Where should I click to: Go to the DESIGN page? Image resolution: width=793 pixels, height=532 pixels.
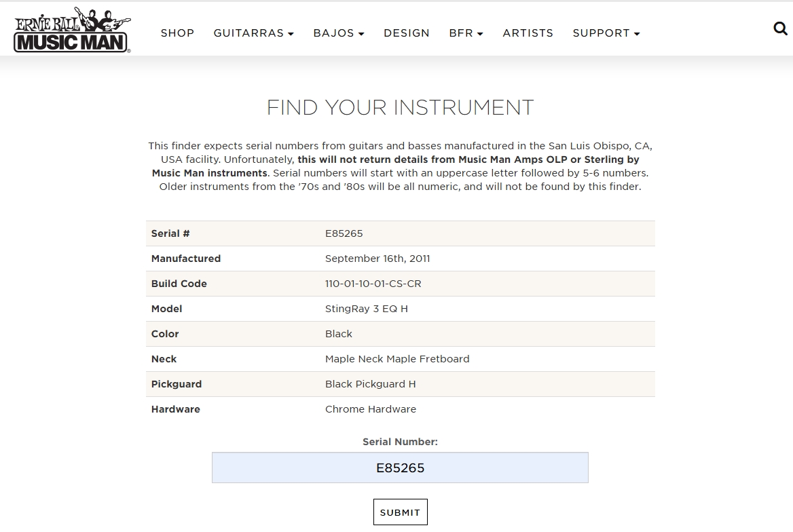(407, 33)
